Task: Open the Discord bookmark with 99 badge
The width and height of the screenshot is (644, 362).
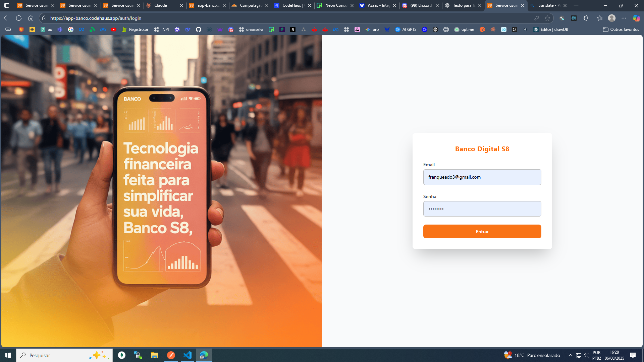Action: tap(231, 29)
